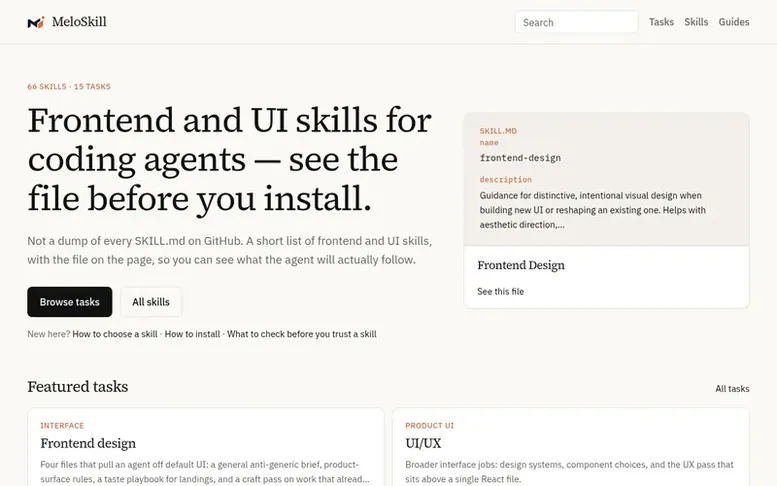Open the Frontend design task card
Image resolution: width=777 pixels, height=486 pixels.
point(206,447)
